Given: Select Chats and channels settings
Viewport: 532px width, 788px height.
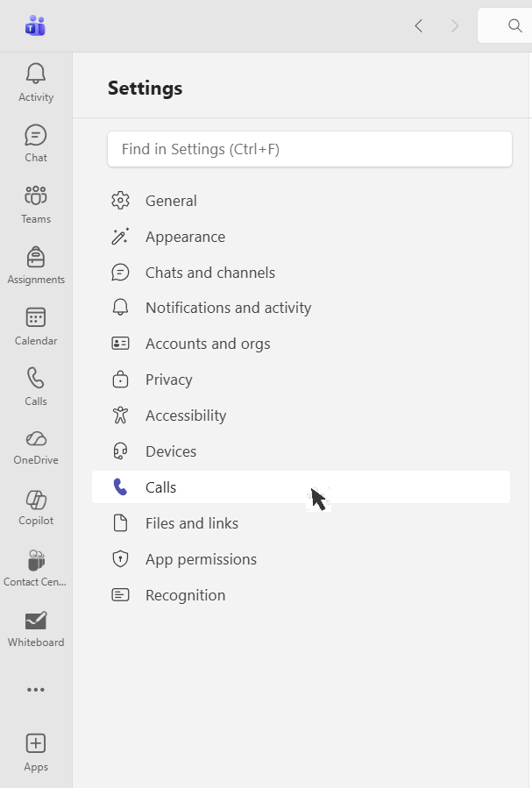Looking at the screenshot, I should 301,273.
